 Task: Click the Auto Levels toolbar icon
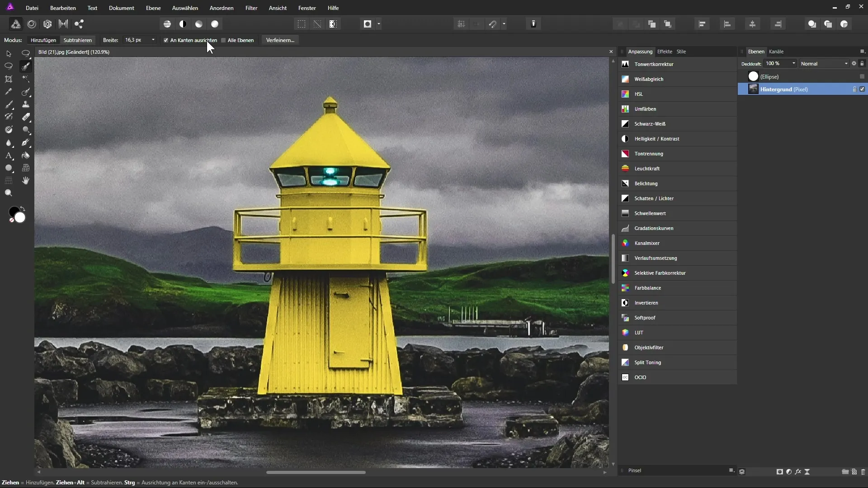(167, 24)
